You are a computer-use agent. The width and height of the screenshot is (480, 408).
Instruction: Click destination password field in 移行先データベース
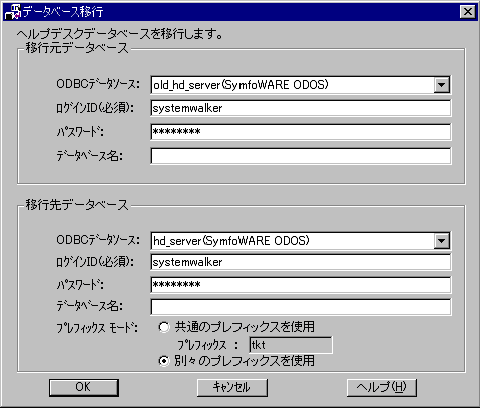click(301, 285)
